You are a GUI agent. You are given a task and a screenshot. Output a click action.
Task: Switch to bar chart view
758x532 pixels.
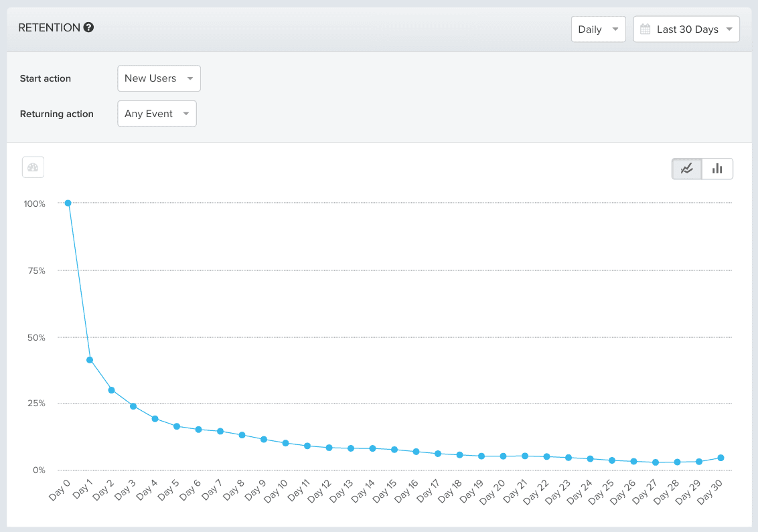pyautogui.click(x=717, y=169)
